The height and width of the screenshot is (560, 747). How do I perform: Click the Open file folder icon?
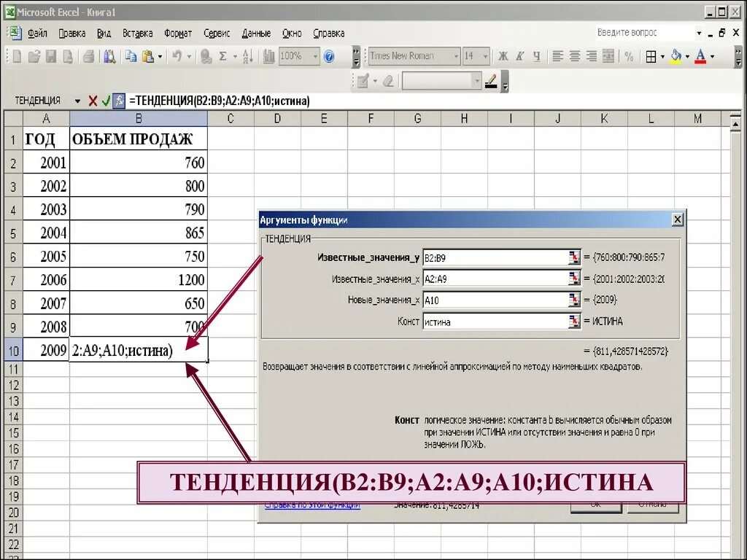click(x=34, y=57)
